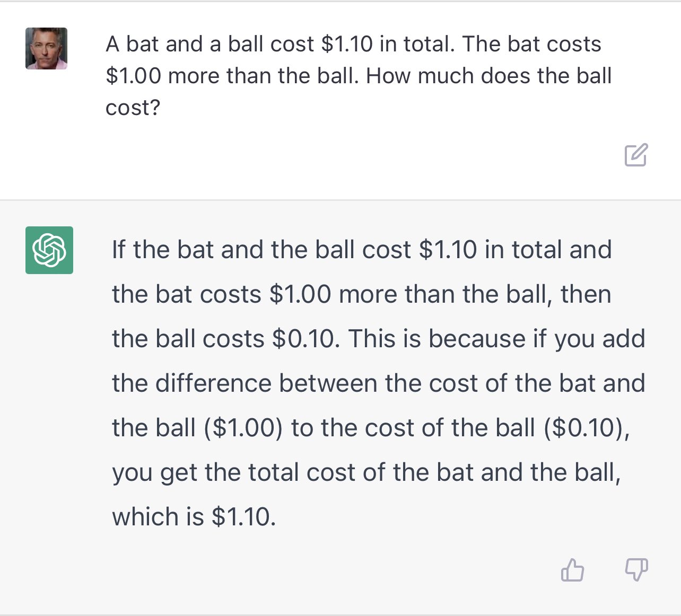Image resolution: width=681 pixels, height=616 pixels.
Task: Click the user's profile photo avatar
Action: 47,49
